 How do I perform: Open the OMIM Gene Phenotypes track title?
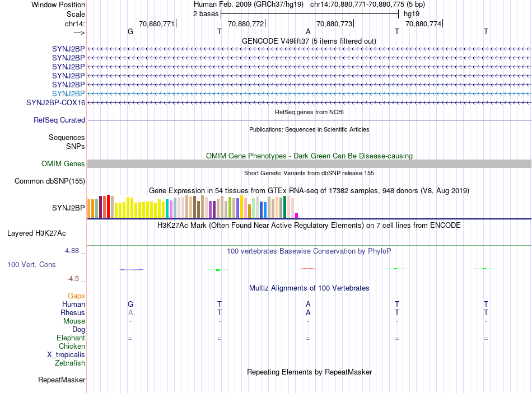(309, 156)
